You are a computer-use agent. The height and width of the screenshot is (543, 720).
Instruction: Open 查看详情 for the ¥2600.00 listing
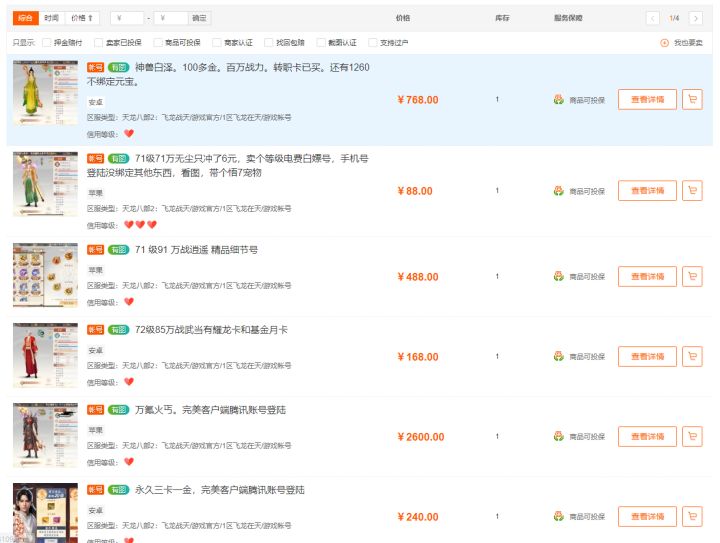[647, 436]
